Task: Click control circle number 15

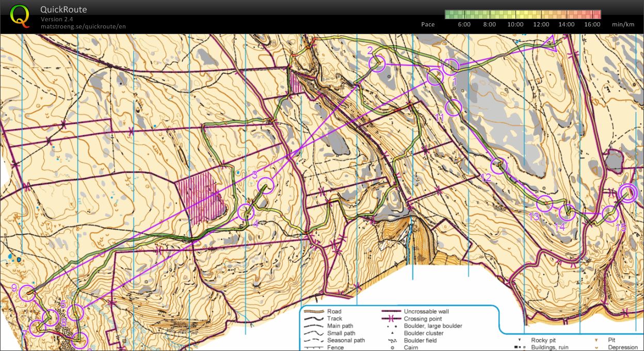Action: point(610,213)
